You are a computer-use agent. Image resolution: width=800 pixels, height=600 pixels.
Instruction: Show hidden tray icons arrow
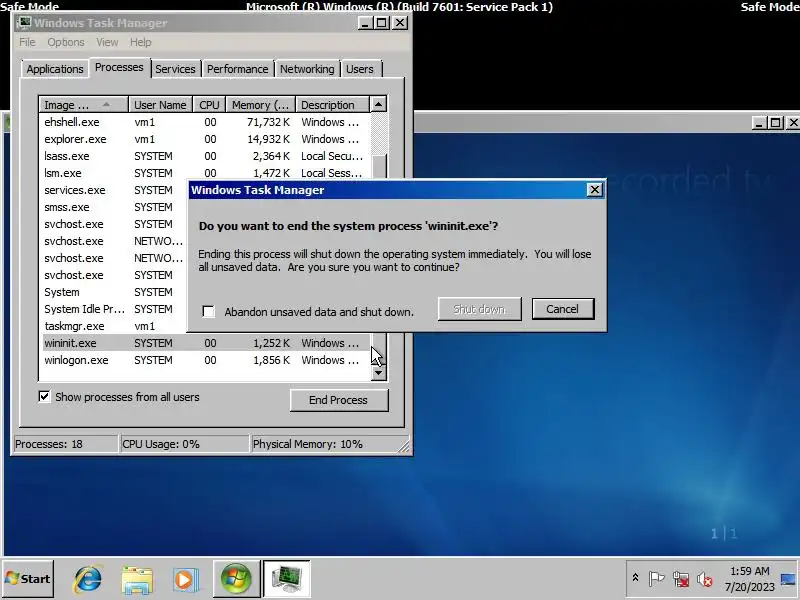(635, 578)
